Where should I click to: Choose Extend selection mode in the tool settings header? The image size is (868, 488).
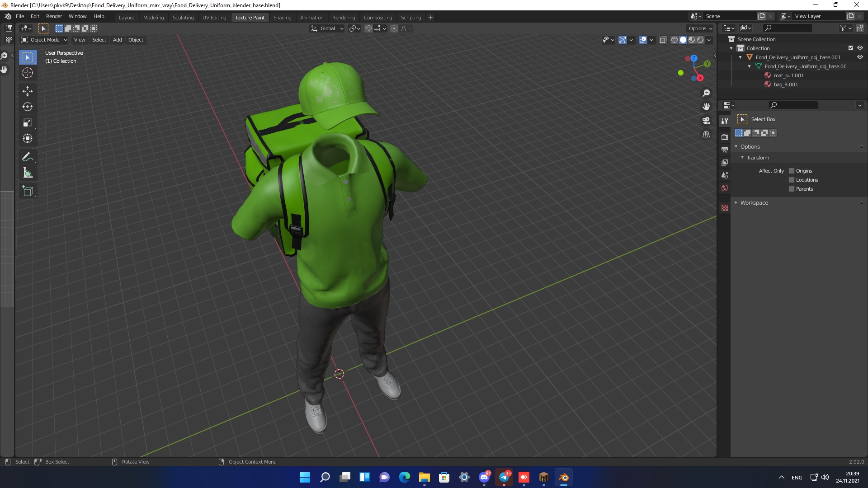68,28
